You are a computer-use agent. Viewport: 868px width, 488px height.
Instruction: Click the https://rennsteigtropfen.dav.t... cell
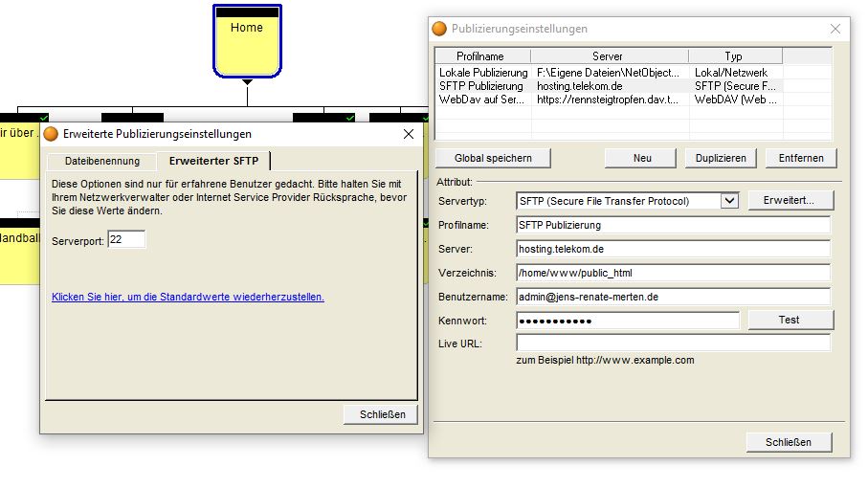pos(608,100)
